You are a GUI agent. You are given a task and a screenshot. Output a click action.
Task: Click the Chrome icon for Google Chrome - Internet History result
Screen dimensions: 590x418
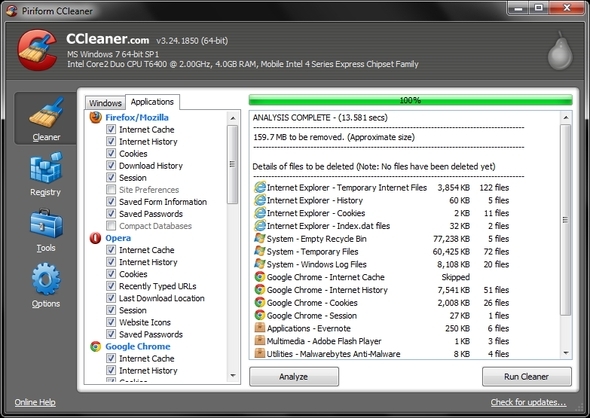260,290
